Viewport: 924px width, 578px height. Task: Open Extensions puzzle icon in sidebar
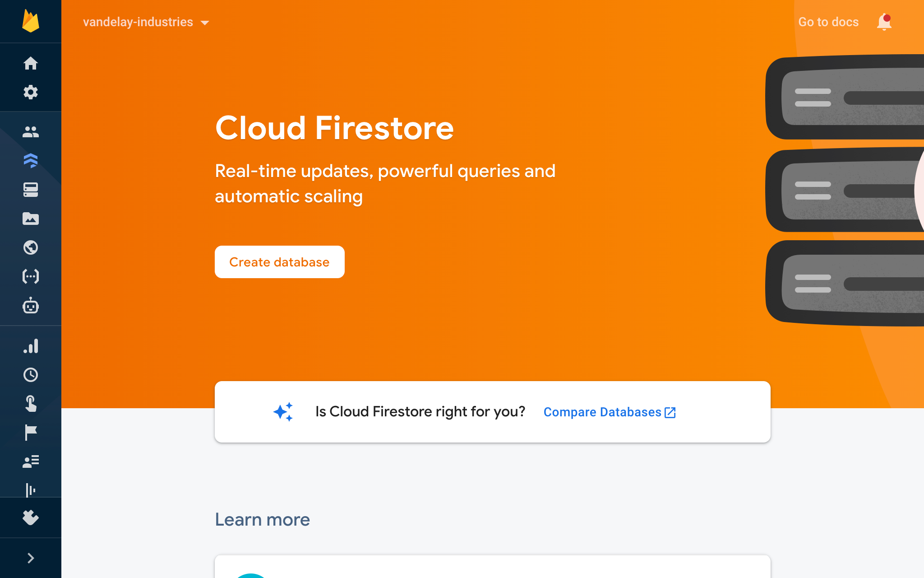point(31,517)
